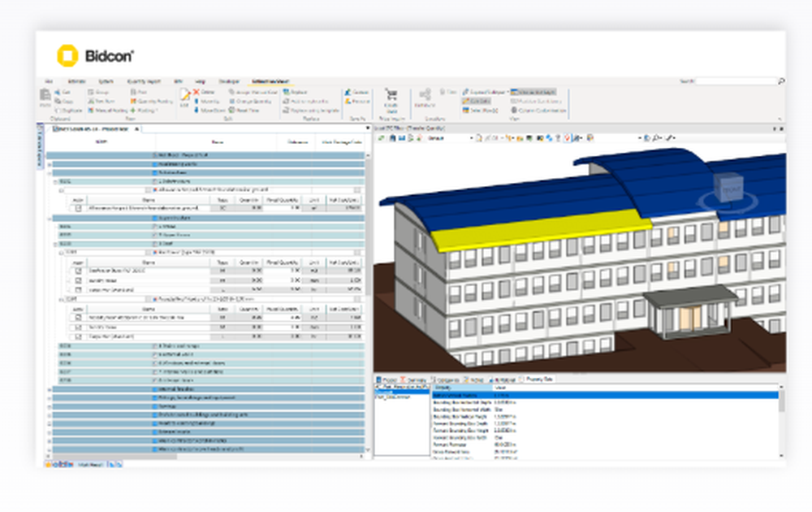The width and height of the screenshot is (812, 512).
Task: Select the Property Data tab in the bottom panel
Action: tap(530, 379)
